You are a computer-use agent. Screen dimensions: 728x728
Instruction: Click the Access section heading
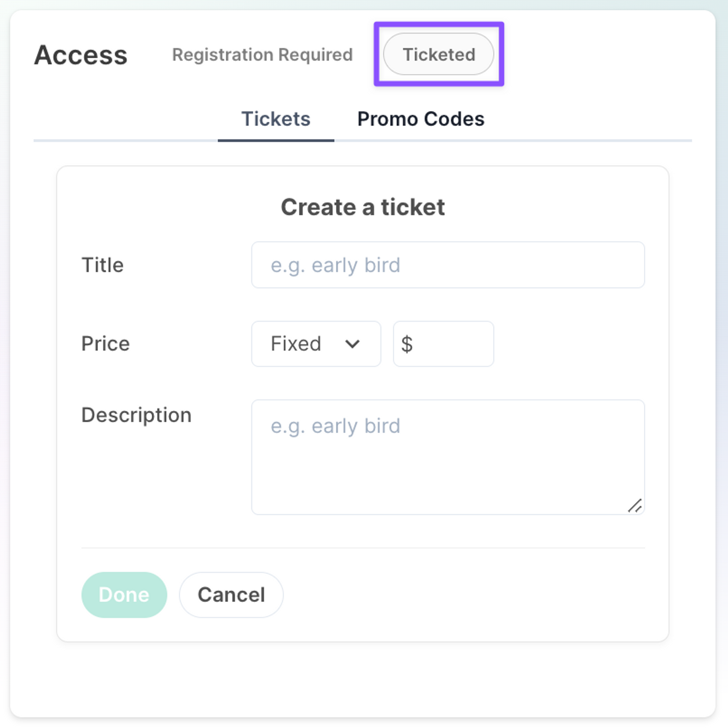pyautogui.click(x=81, y=55)
